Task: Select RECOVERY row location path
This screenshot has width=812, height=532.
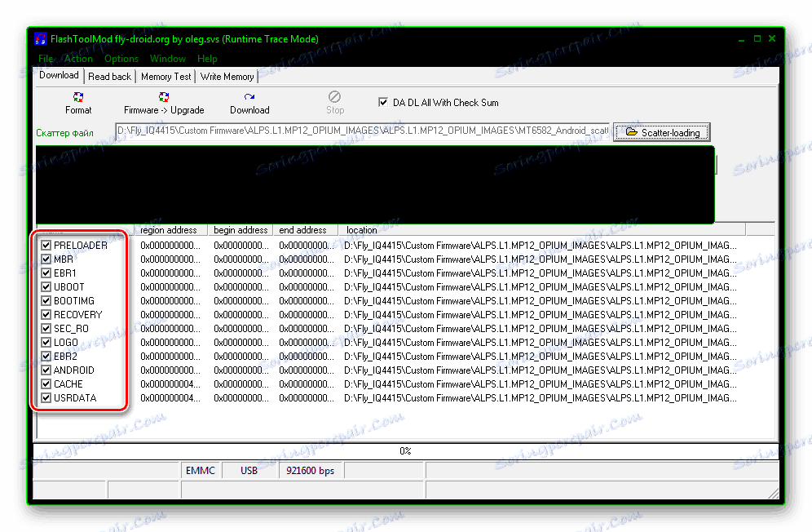Action: [541, 315]
